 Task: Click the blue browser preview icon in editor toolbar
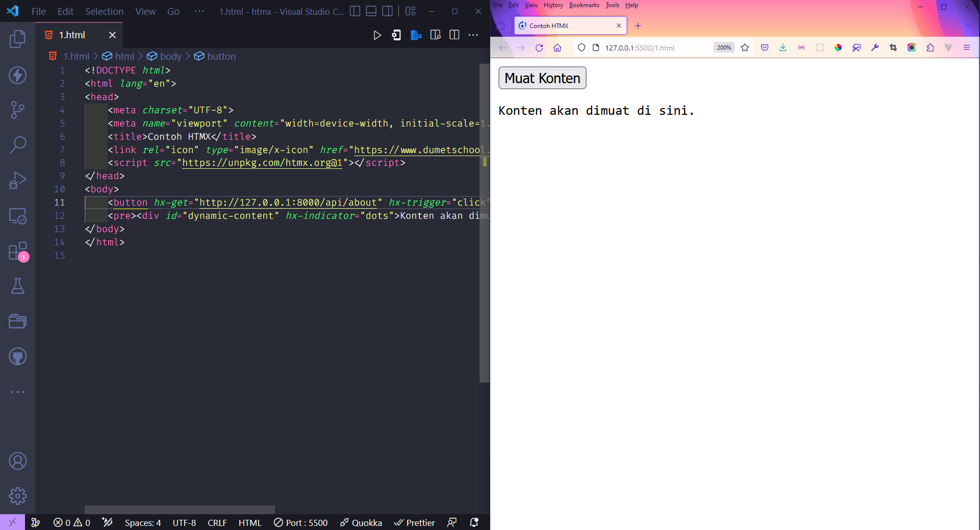pos(416,35)
